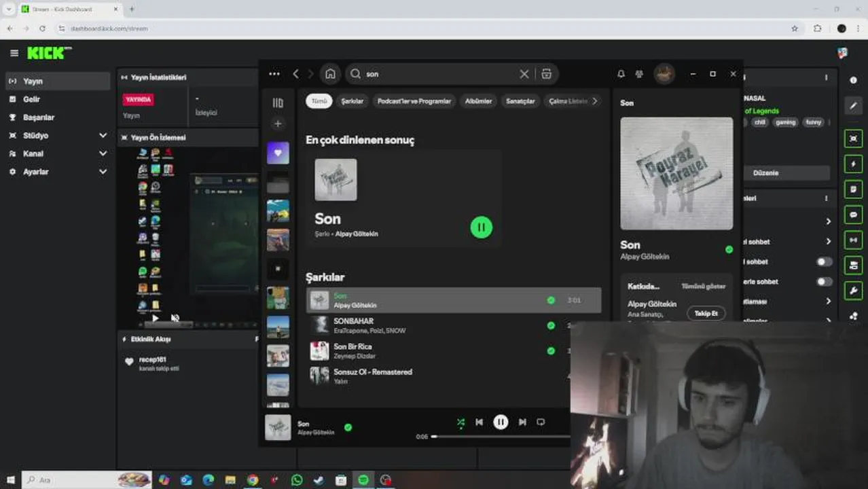Click Kick edit pencil icon

[x=854, y=106]
